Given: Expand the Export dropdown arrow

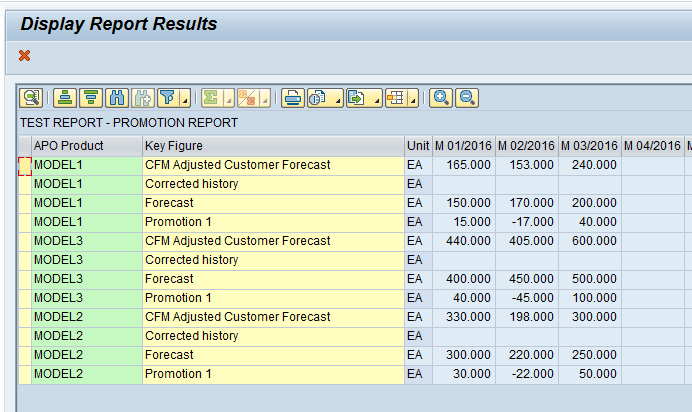Looking at the screenshot, I should pyautogui.click(x=375, y=98).
